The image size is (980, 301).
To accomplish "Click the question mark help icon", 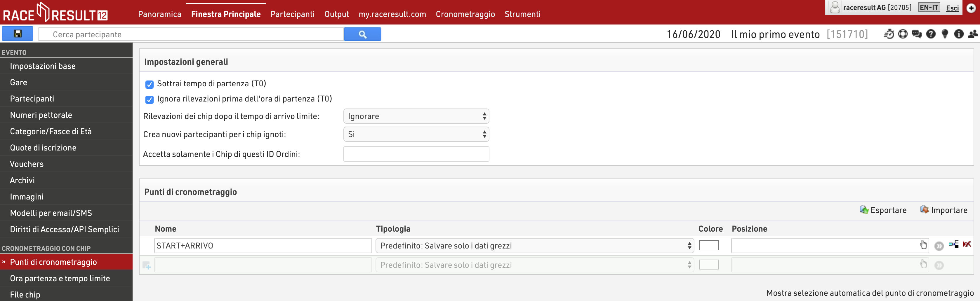I will (x=931, y=34).
